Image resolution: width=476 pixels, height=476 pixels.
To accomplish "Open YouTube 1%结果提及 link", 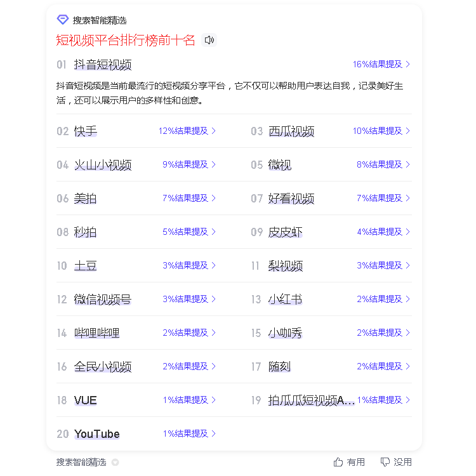I will coord(189,434).
